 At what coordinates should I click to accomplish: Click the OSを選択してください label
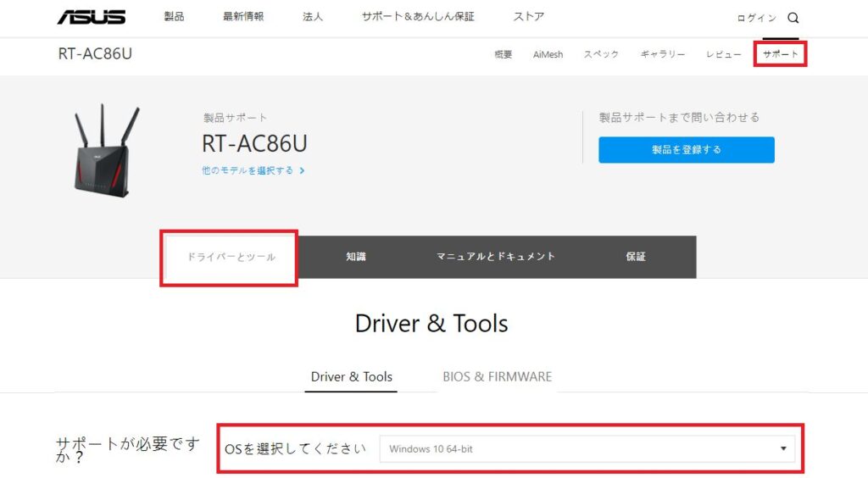295,448
